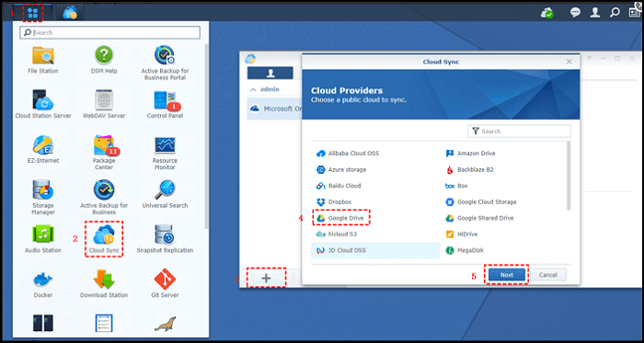Open Download Station

pyautogui.click(x=104, y=283)
